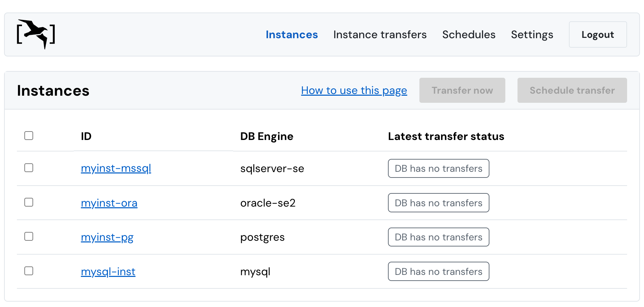This screenshot has height=307, width=644.
Task: Toggle the select-all checkbox in the header
Action: pos(29,136)
